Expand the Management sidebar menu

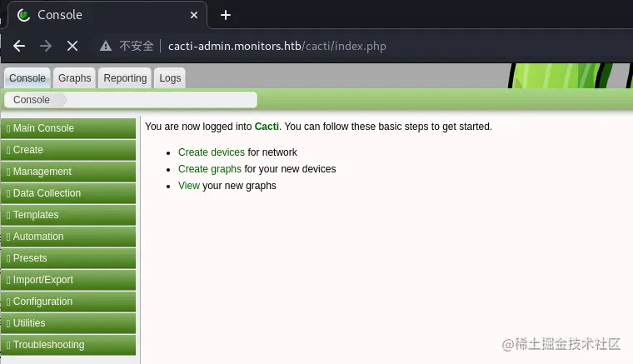[68, 172]
